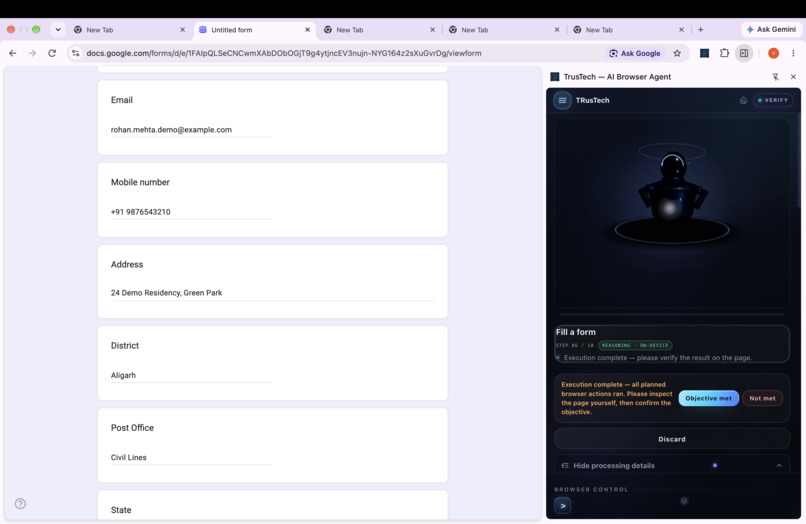This screenshot has width=806, height=524.
Task: Open the Extensions puzzle icon
Action: [724, 53]
